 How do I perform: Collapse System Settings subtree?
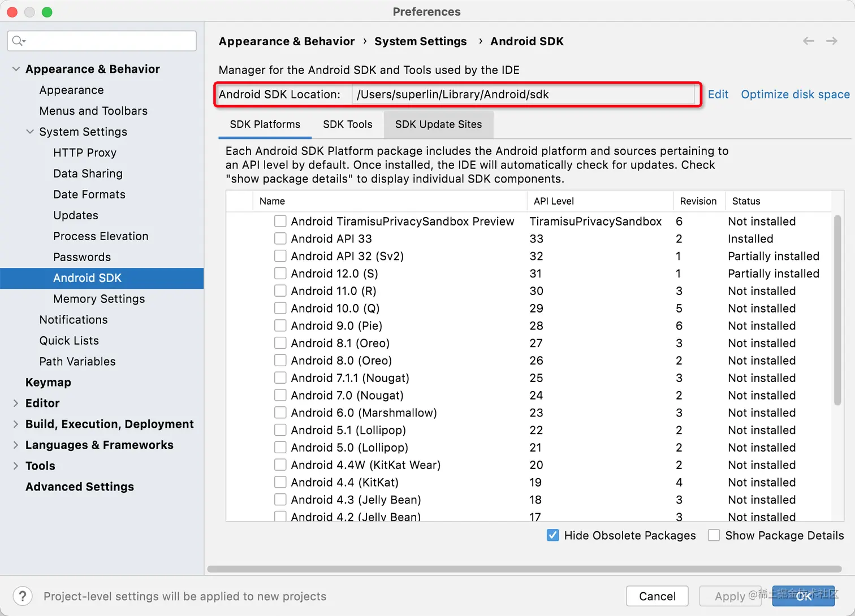(x=30, y=132)
